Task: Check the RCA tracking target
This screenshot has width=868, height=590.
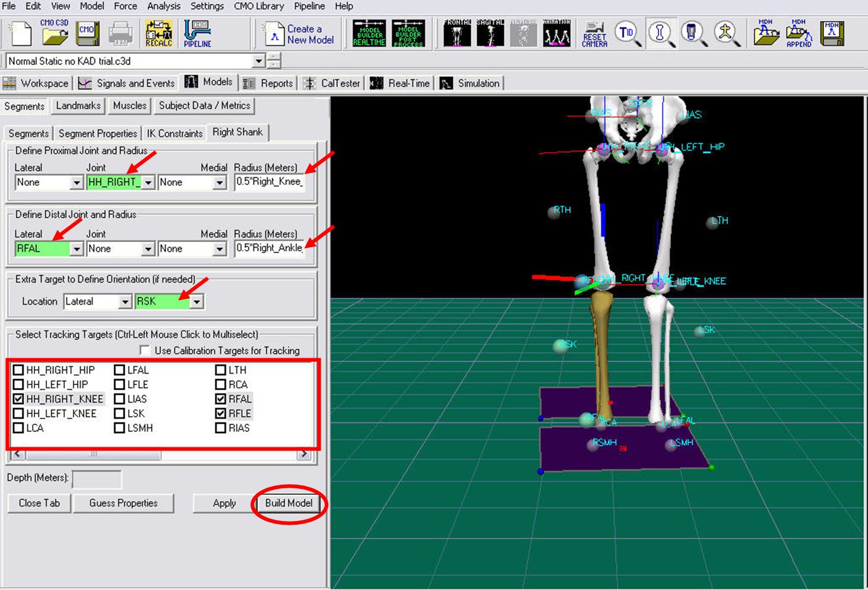Action: 221,384
